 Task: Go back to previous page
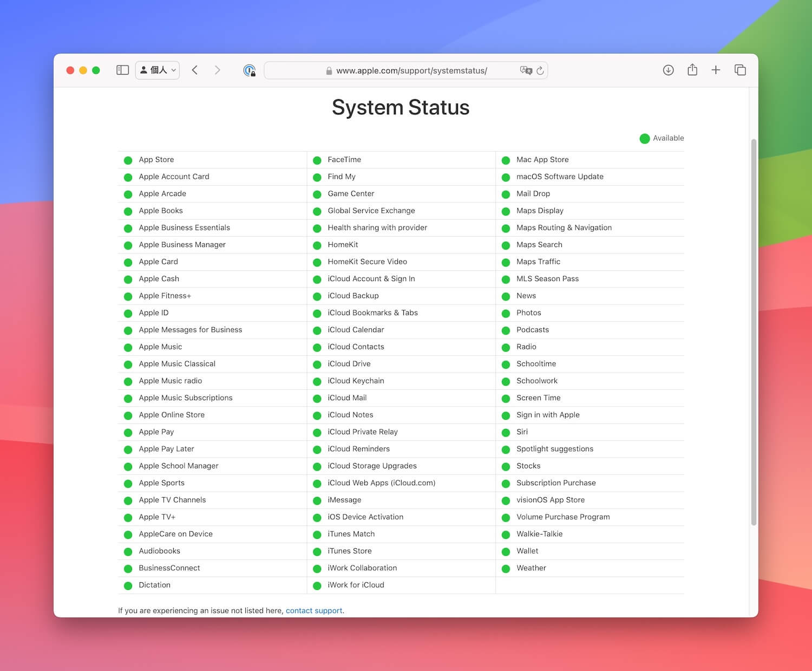point(195,70)
